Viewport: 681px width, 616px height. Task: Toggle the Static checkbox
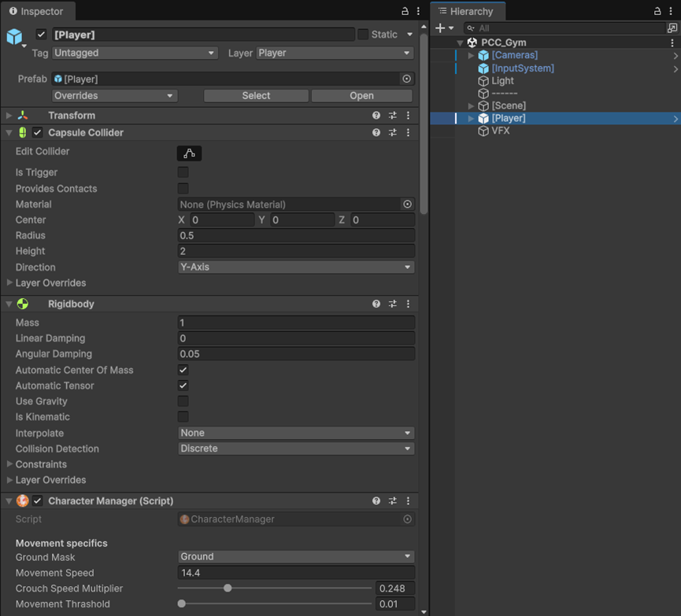[363, 35]
